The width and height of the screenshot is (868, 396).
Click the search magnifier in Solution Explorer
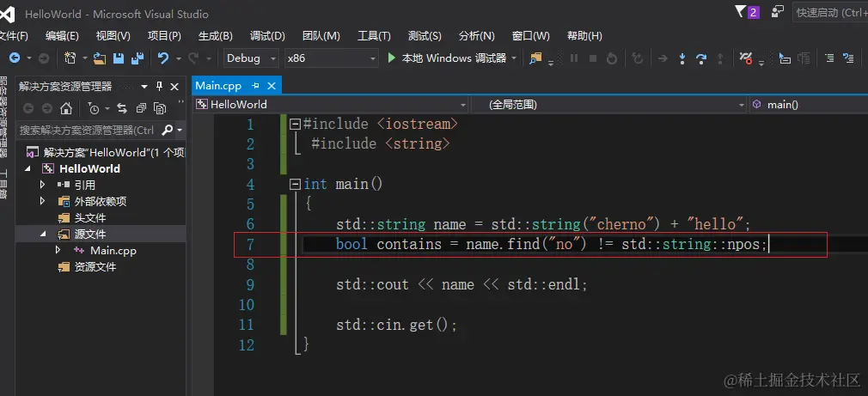168,131
